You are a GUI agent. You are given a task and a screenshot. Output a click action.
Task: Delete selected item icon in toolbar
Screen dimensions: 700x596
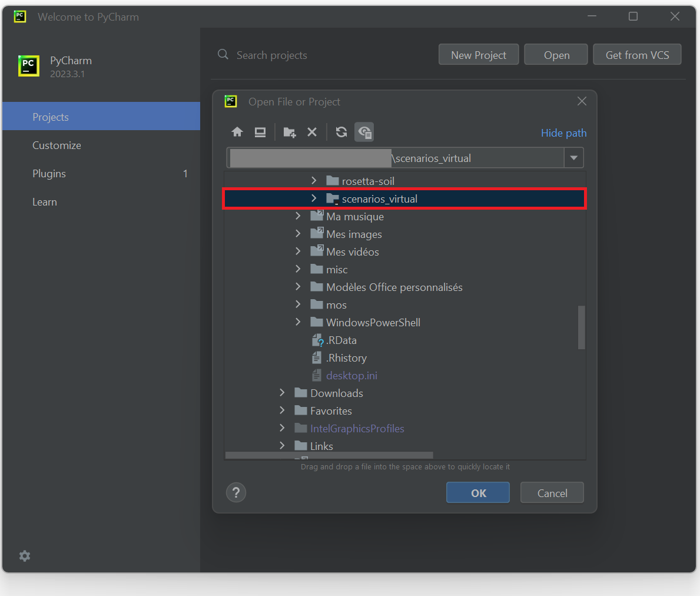(312, 132)
